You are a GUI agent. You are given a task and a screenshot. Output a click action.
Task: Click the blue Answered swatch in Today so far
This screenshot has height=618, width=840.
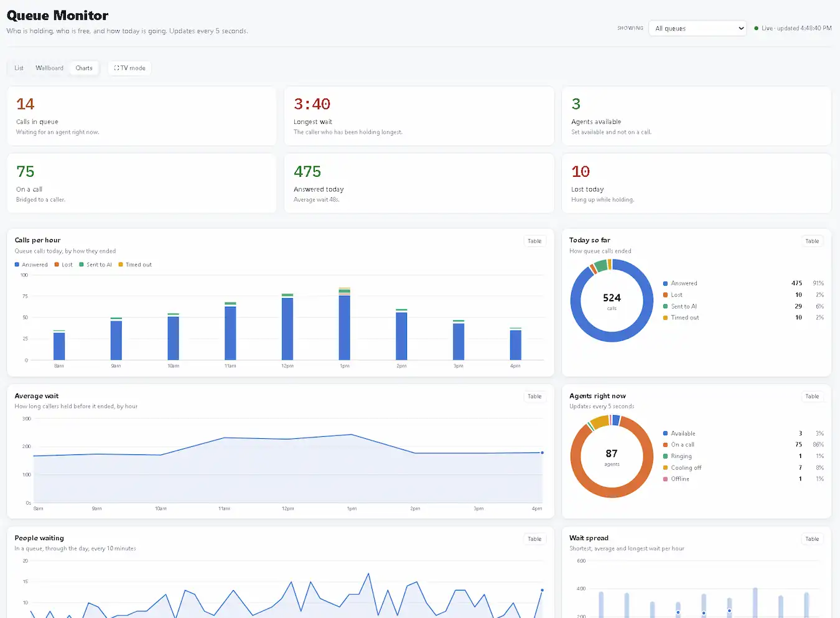[x=665, y=283]
